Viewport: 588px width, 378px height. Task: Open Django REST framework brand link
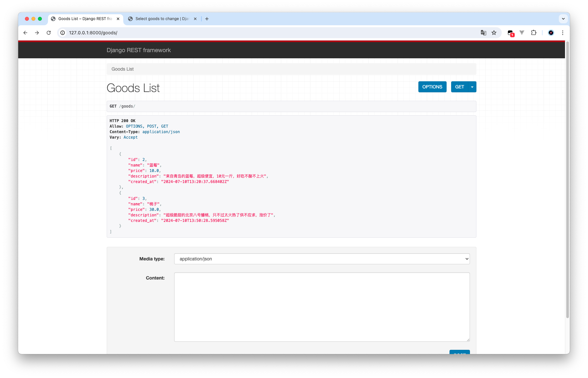click(x=138, y=50)
